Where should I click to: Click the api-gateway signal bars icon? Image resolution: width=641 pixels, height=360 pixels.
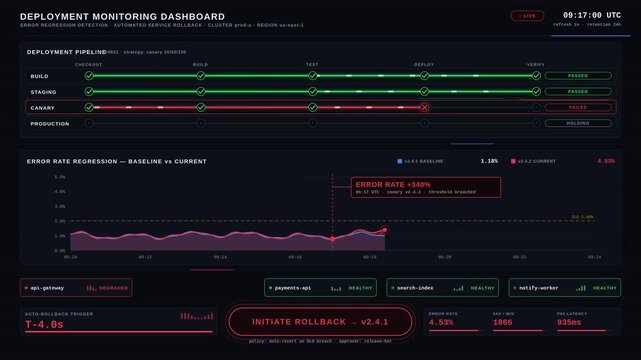point(91,288)
